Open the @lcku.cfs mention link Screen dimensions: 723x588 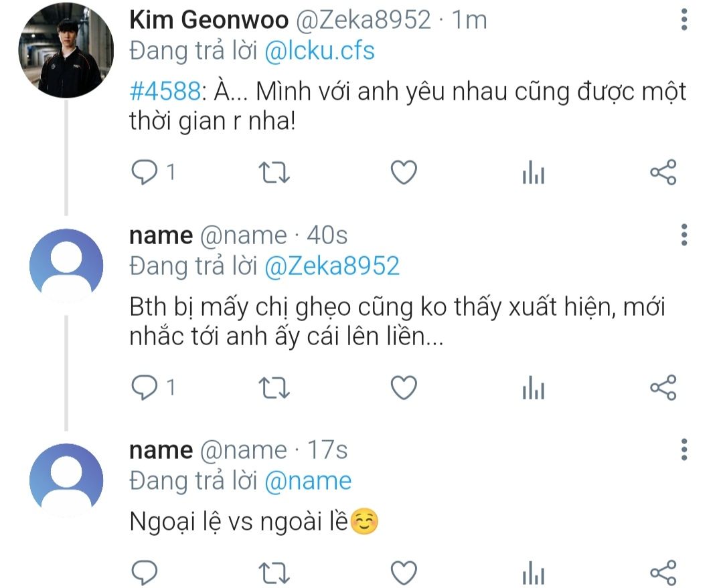319,52
